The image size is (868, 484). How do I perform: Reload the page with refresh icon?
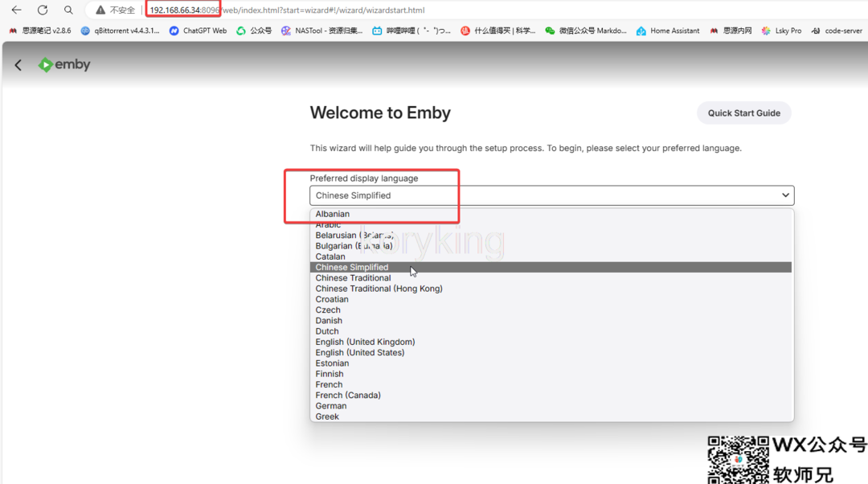(42, 10)
